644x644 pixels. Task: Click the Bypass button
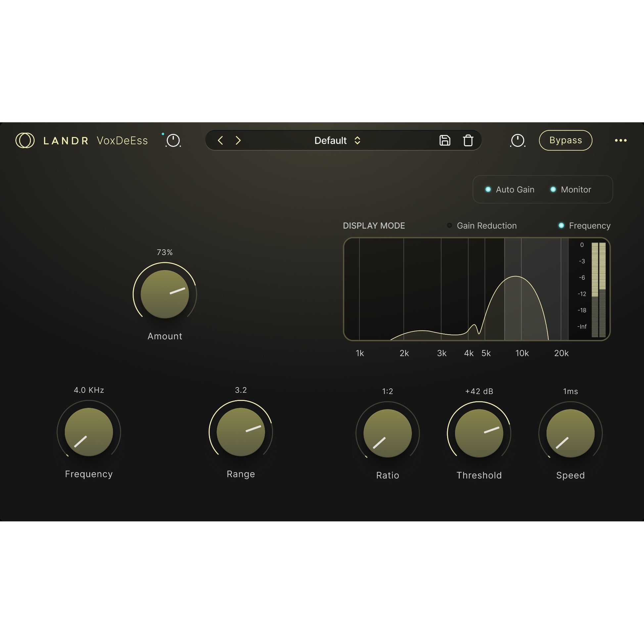pyautogui.click(x=565, y=140)
